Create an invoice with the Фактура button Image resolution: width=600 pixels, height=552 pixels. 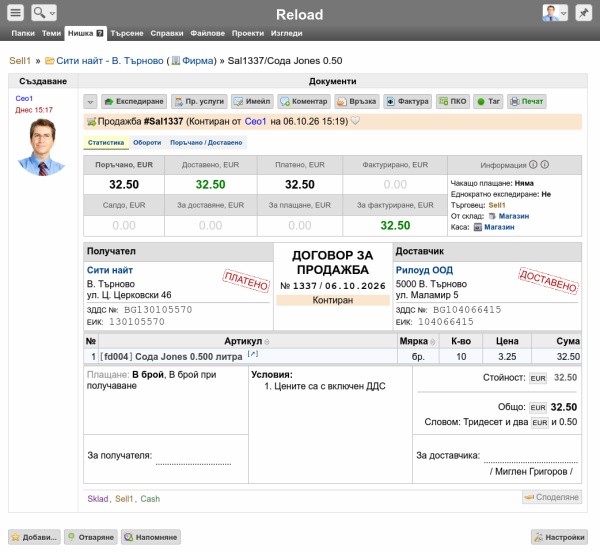(408, 102)
